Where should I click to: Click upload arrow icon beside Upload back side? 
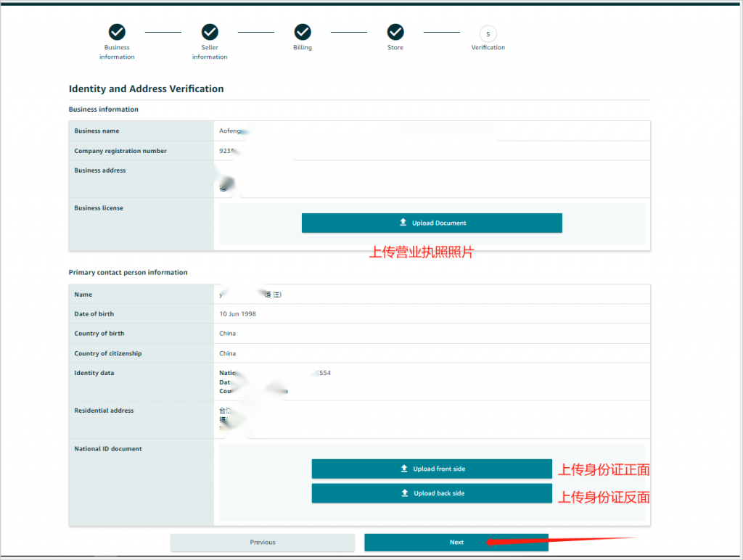click(x=405, y=493)
